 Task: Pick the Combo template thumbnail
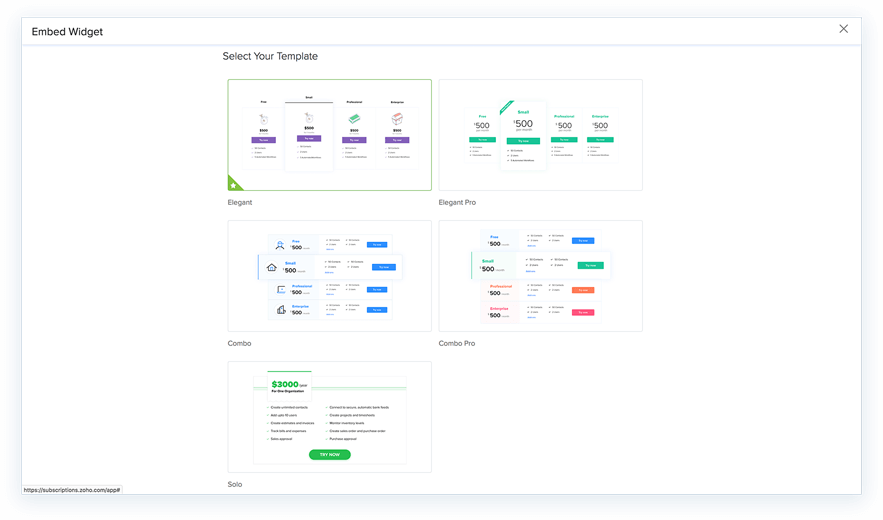pyautogui.click(x=329, y=276)
